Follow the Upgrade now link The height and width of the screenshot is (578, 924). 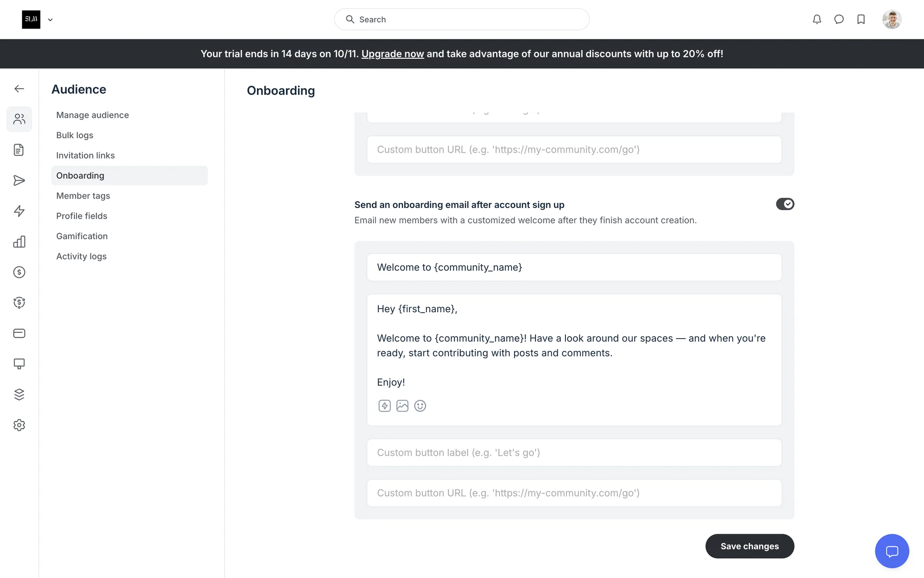click(x=392, y=54)
